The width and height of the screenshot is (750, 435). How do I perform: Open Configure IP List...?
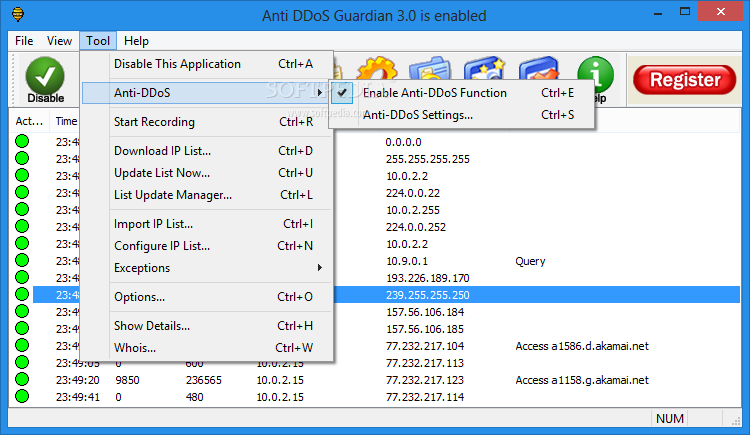tap(207, 246)
